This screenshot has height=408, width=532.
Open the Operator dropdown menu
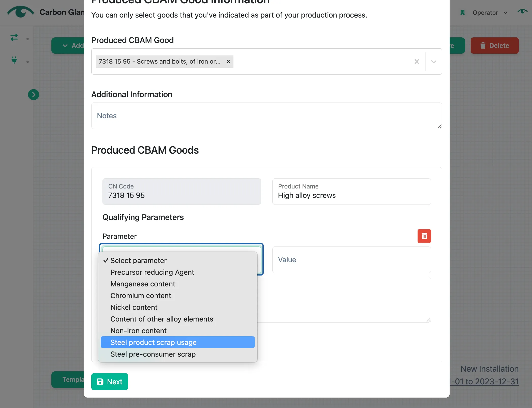coord(490,13)
